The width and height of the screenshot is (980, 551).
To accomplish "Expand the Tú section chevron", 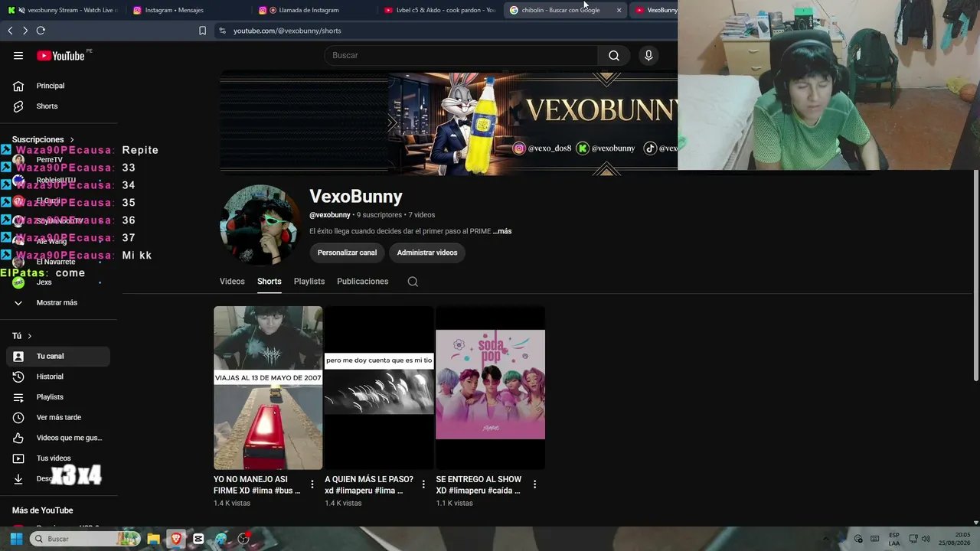I will click(x=30, y=336).
